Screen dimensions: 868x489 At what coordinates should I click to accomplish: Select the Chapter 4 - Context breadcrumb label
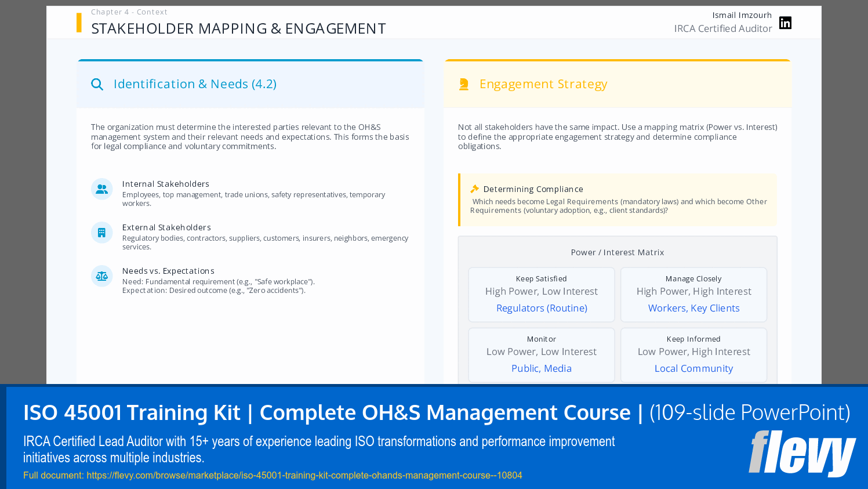[x=129, y=12]
